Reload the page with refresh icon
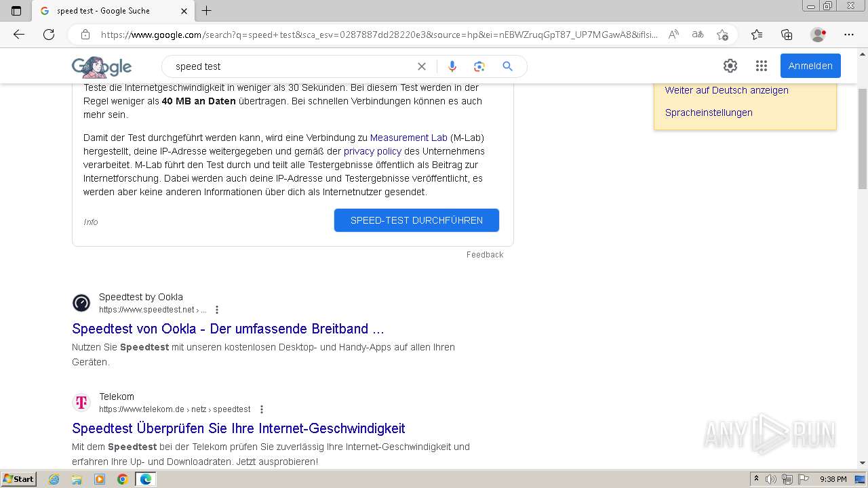Viewport: 868px width, 488px height. click(49, 35)
